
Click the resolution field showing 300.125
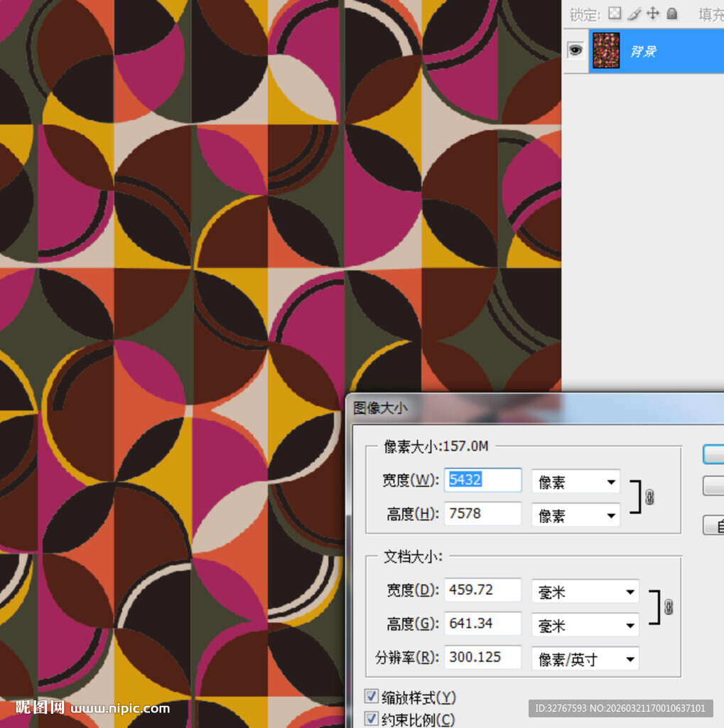tap(482, 657)
